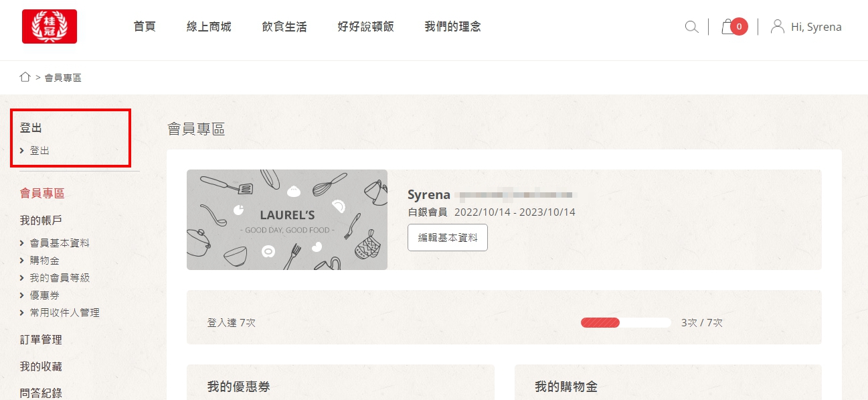Open 我們的理念 menu item
The height and width of the screenshot is (400, 868).
453,27
